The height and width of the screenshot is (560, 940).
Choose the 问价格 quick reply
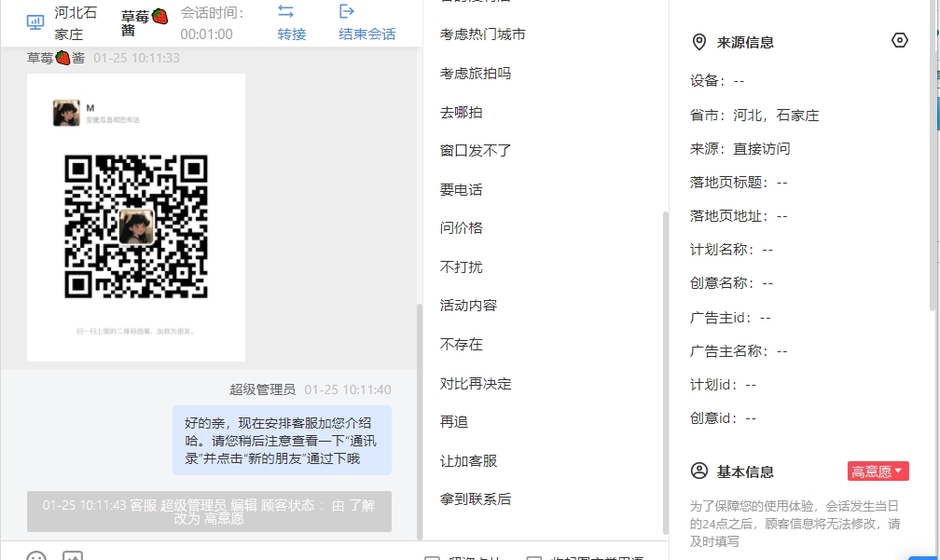point(461,228)
